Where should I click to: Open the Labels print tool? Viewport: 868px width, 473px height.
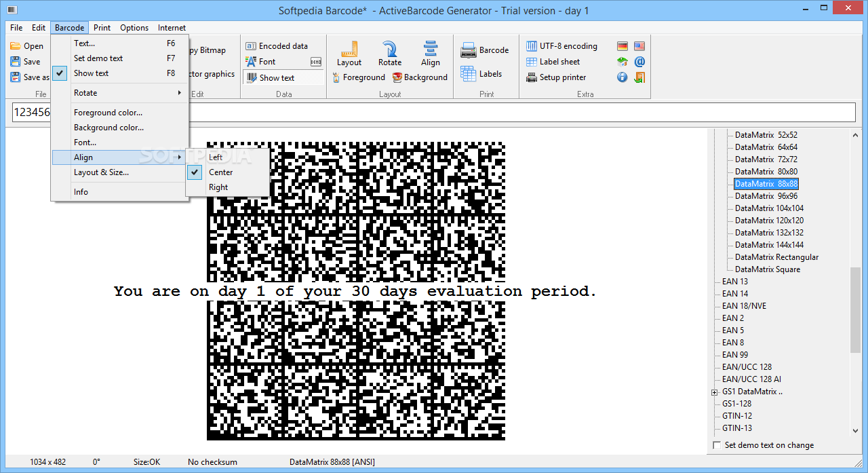coord(481,73)
